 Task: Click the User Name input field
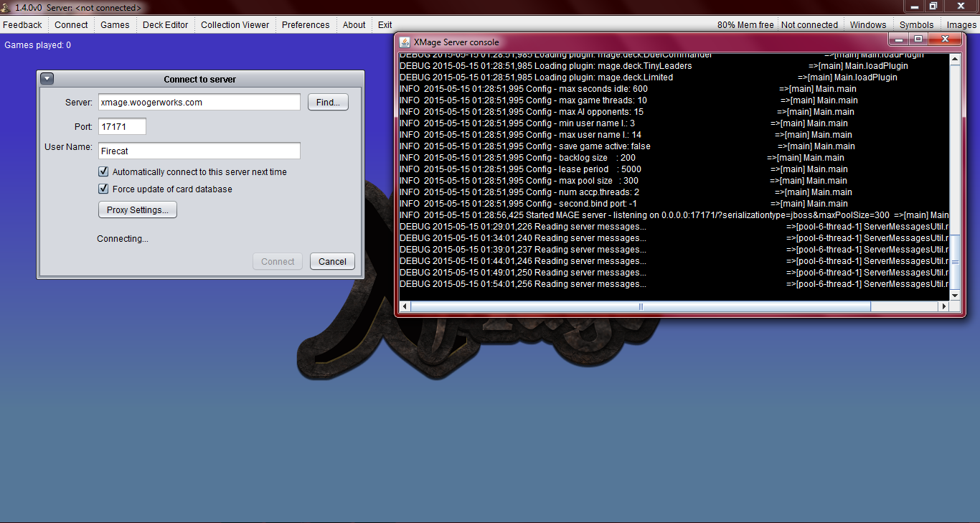(199, 151)
